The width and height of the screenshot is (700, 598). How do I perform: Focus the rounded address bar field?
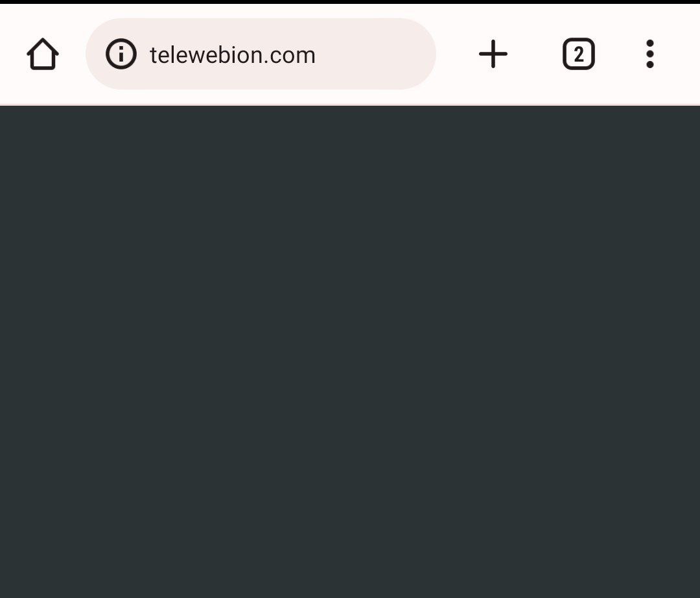tap(261, 54)
